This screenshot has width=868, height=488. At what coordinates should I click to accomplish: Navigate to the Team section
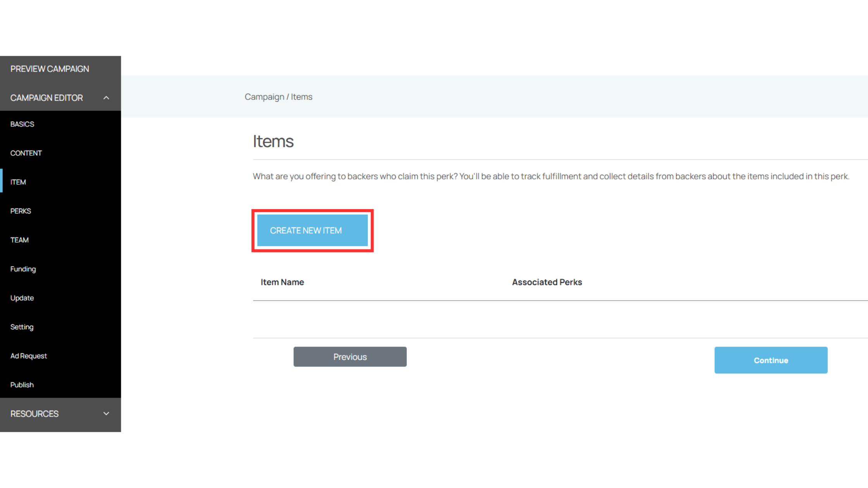pos(19,240)
